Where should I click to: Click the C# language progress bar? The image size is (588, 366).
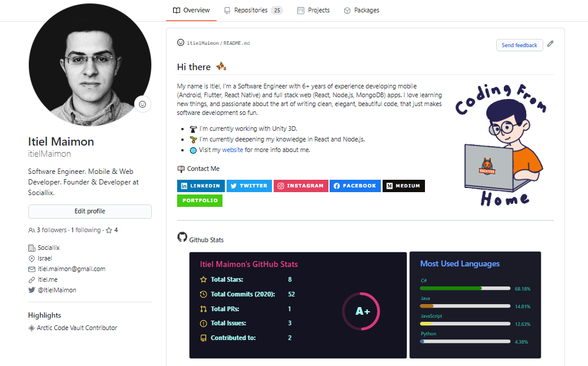point(465,288)
